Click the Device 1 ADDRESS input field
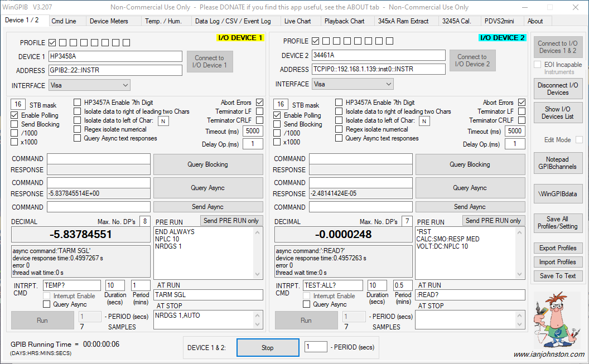Image resolution: width=589 pixels, height=364 pixels. [x=115, y=70]
